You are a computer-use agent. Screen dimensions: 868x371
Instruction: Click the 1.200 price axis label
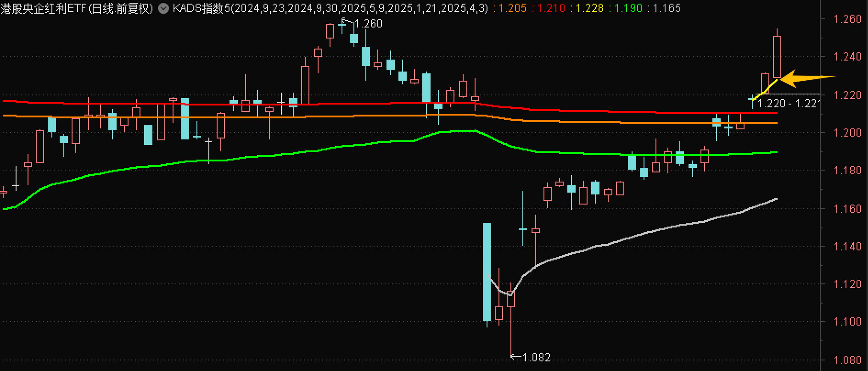848,133
